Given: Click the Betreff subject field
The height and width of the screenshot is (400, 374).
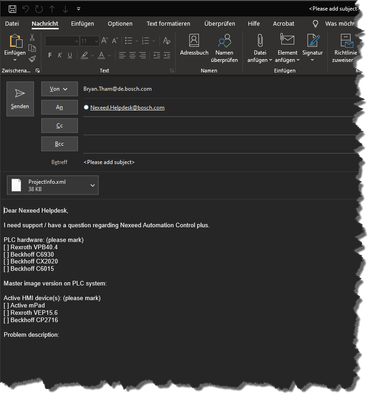Looking at the screenshot, I should pos(218,162).
